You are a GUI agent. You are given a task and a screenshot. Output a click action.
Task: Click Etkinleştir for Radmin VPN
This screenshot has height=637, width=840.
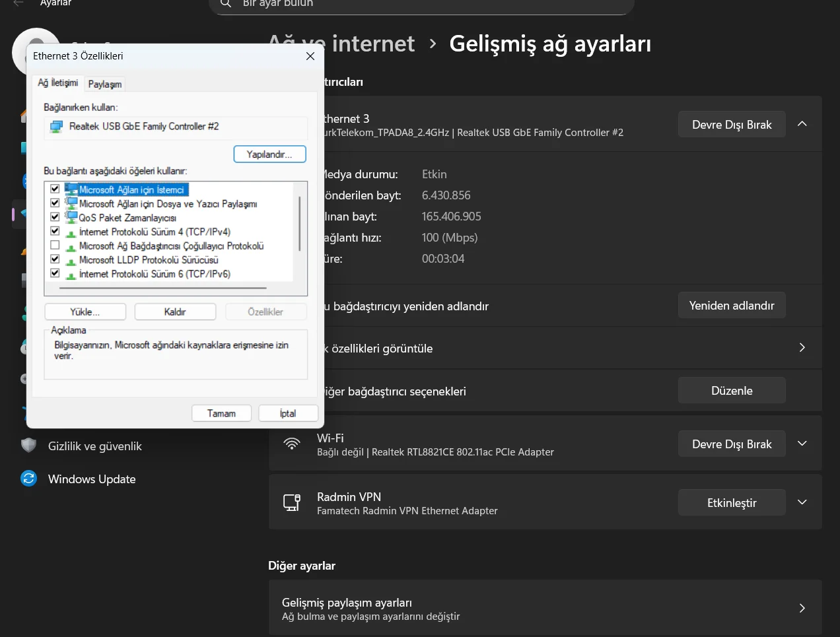coord(732,502)
